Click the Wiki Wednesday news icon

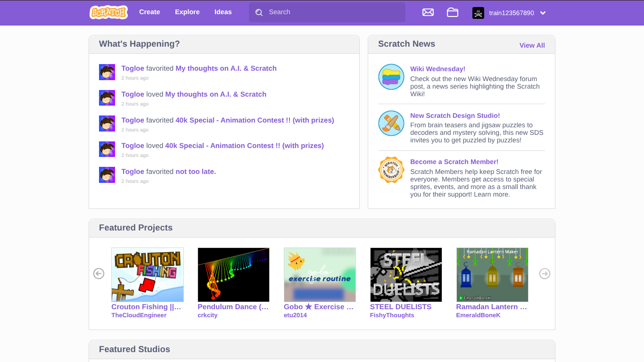click(x=391, y=77)
